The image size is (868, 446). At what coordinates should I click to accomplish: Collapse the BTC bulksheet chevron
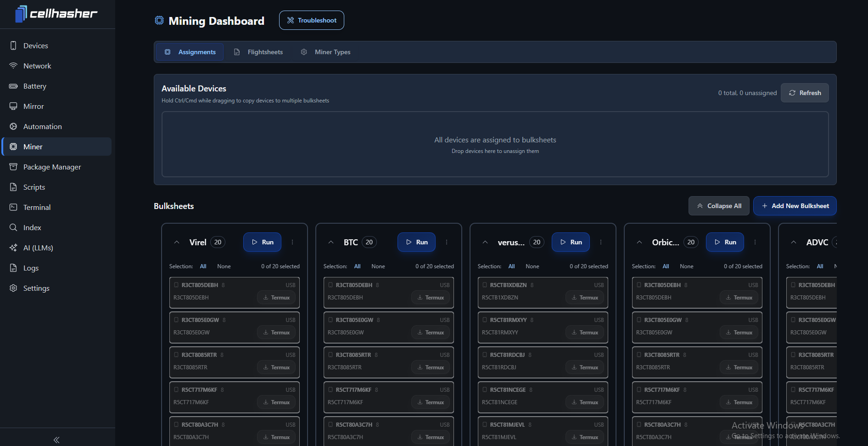click(x=331, y=243)
